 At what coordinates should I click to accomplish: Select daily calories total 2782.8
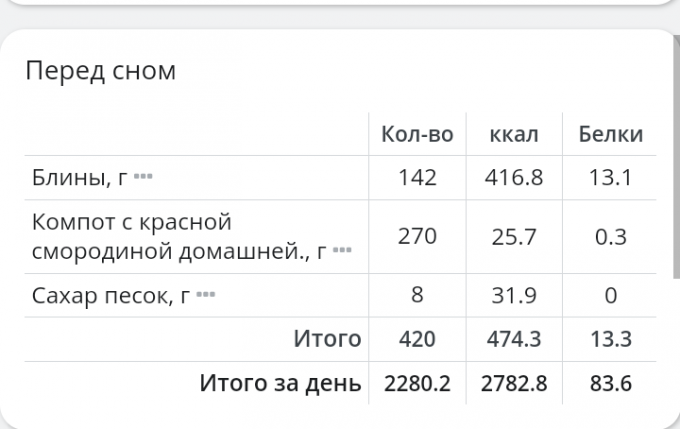click(514, 383)
